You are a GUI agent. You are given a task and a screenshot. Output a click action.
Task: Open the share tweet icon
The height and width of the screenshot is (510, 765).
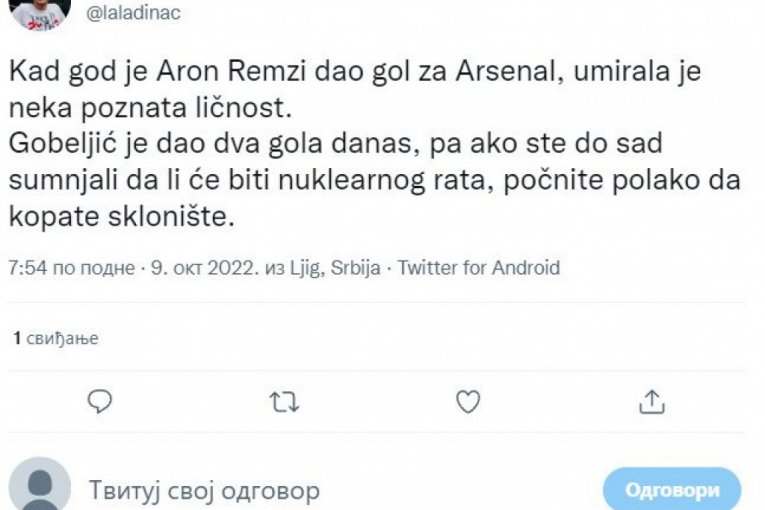[652, 401]
